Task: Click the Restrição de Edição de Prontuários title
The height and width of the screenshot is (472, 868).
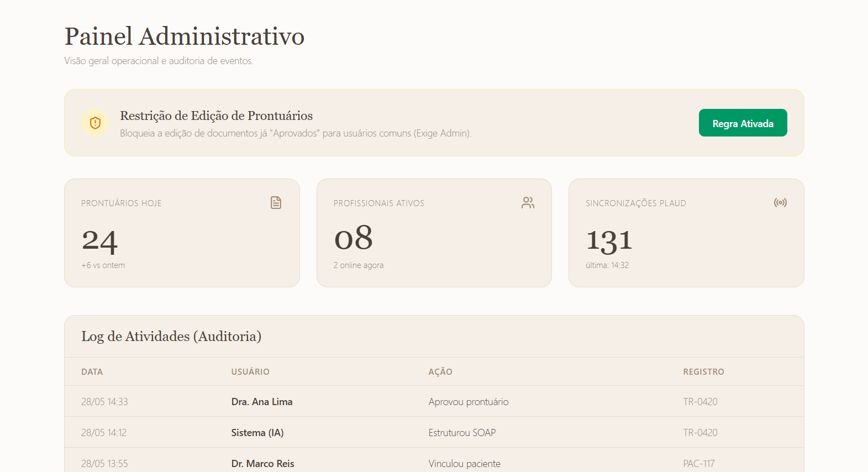Action: 217,116
